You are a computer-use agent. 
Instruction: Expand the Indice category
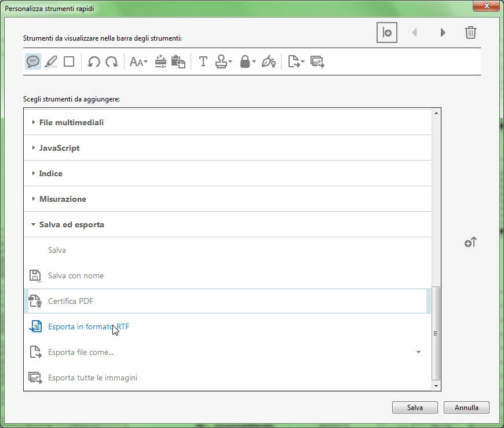[x=33, y=173]
